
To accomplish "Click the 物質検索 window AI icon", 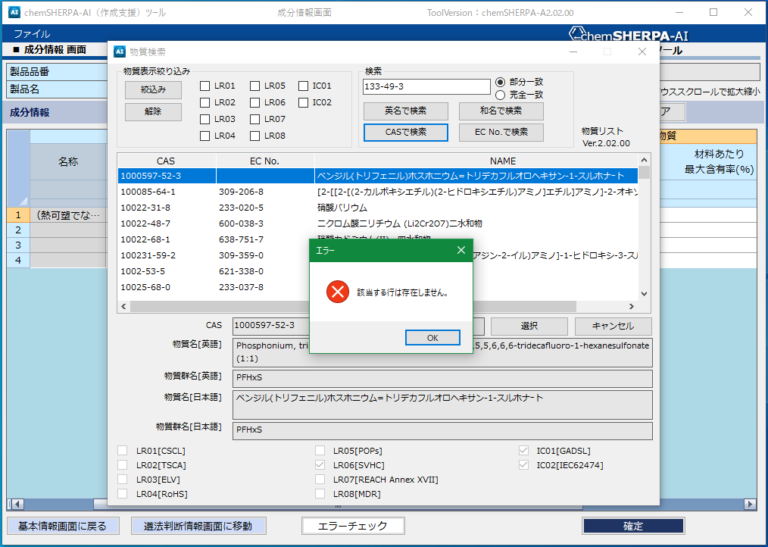I will tap(120, 51).
